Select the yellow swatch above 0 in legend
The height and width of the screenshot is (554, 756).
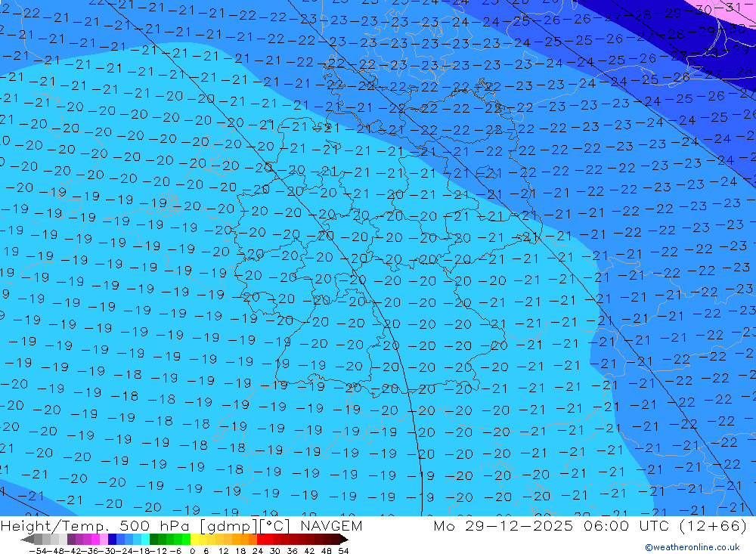[194, 540]
